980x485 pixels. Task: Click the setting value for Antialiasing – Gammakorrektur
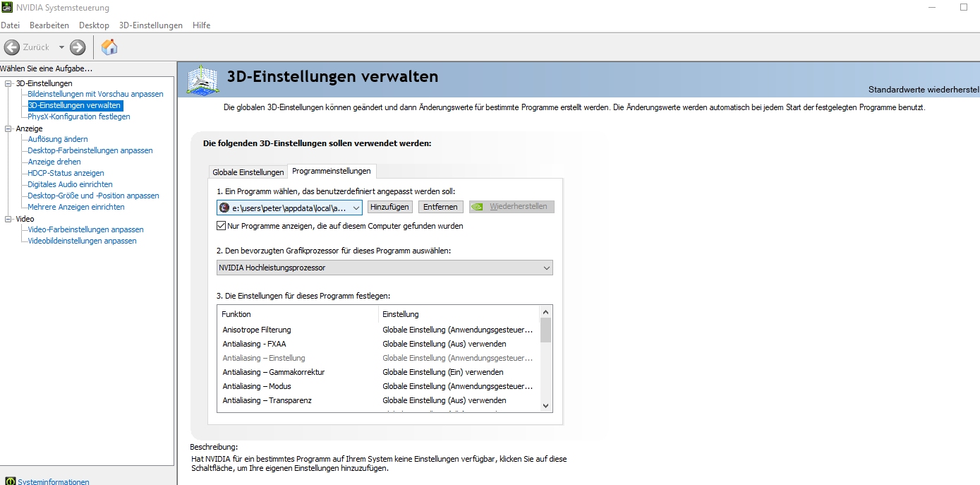443,372
